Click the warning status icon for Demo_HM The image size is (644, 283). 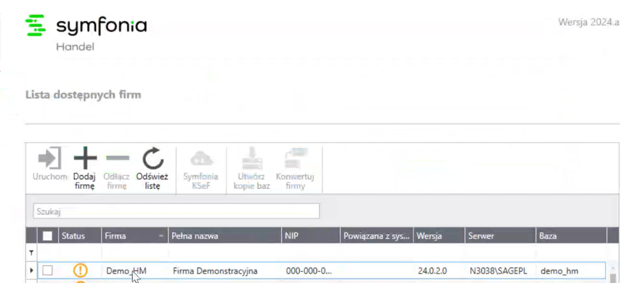coord(80,271)
